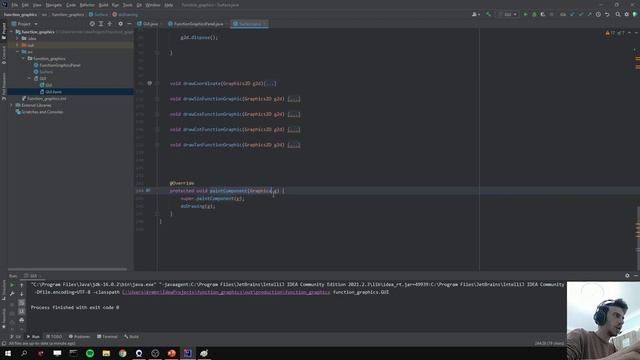Screen dimensions: 640x360
Task: Click the up arrow in Run console
Action: tap(22, 285)
